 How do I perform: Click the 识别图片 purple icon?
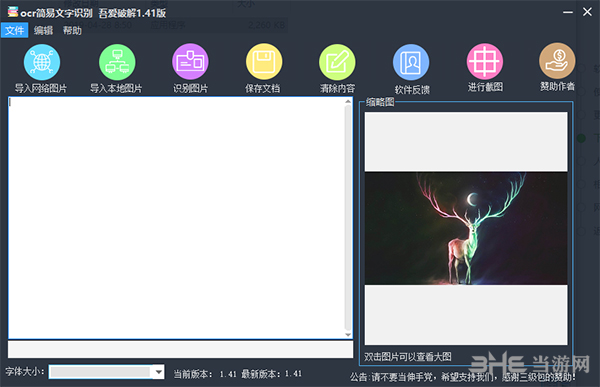click(x=190, y=62)
